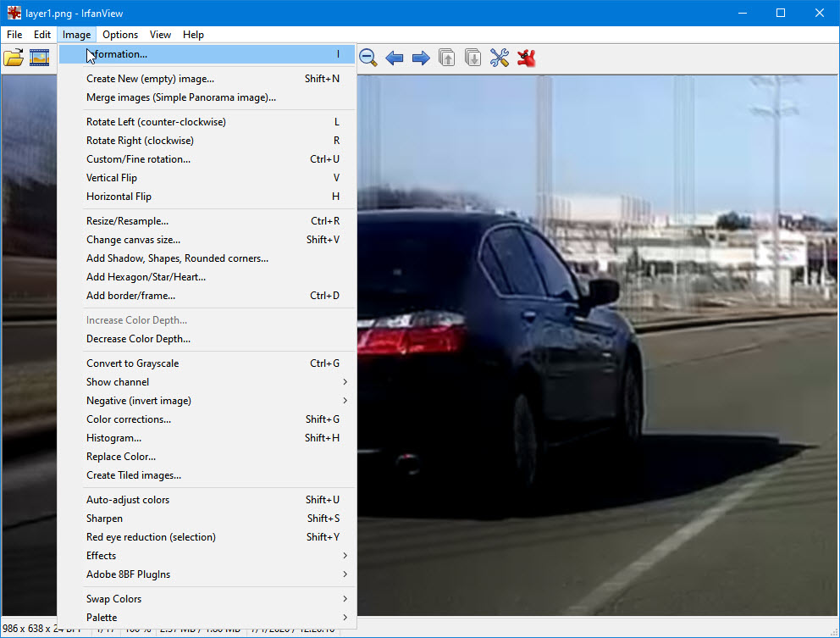Image resolution: width=840 pixels, height=638 pixels.
Task: Go to next image with right arrow
Action: (420, 58)
